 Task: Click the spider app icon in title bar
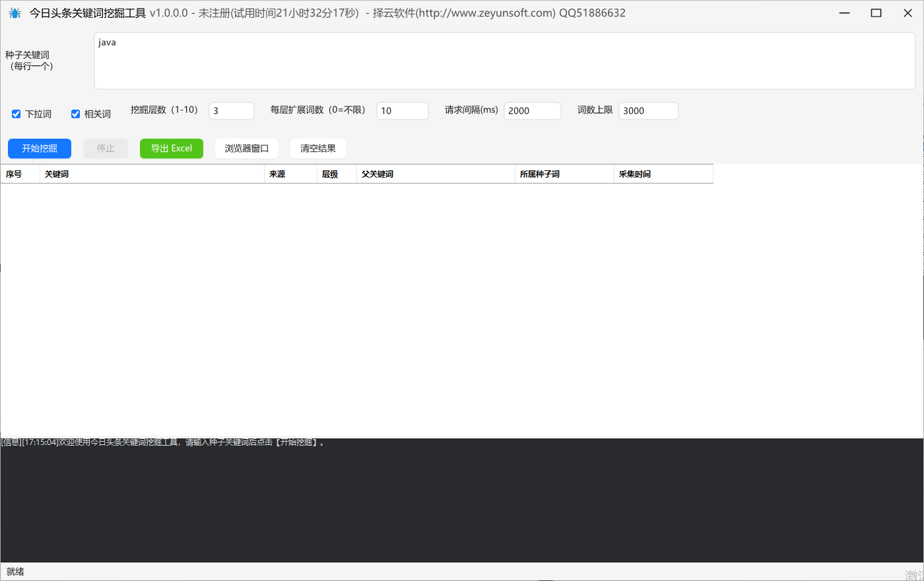(15, 13)
